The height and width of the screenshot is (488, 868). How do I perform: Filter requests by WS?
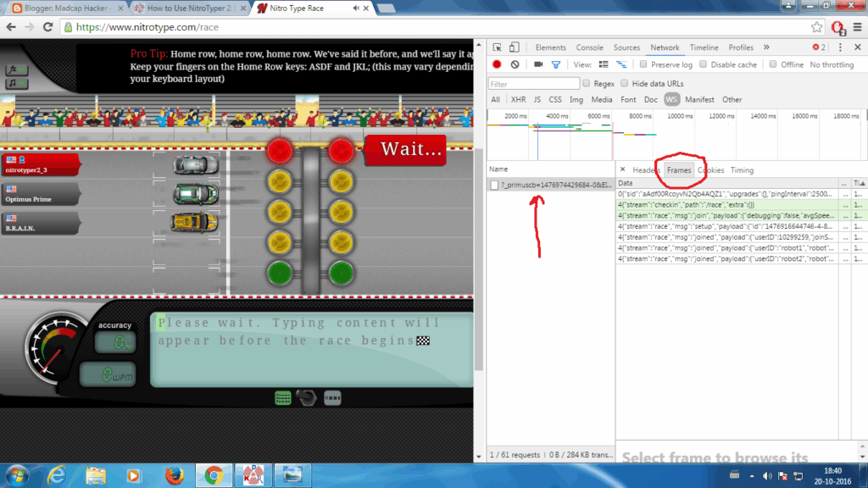tap(671, 100)
